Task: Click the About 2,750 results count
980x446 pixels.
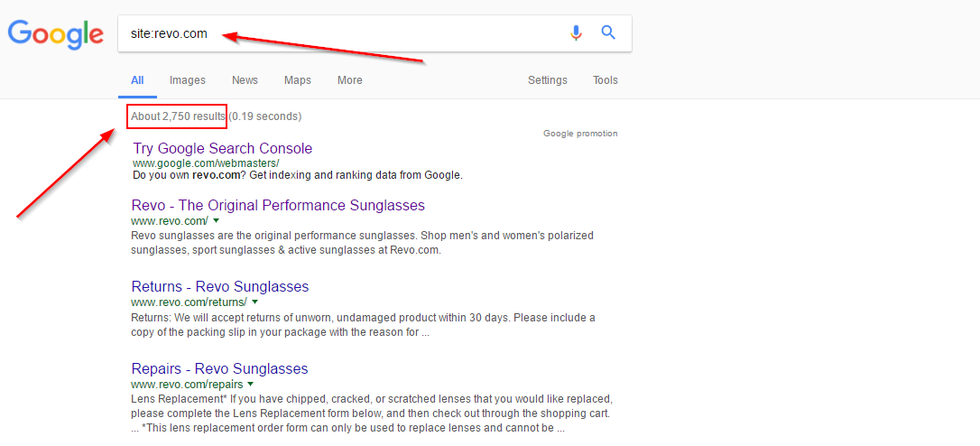Action: coord(178,116)
